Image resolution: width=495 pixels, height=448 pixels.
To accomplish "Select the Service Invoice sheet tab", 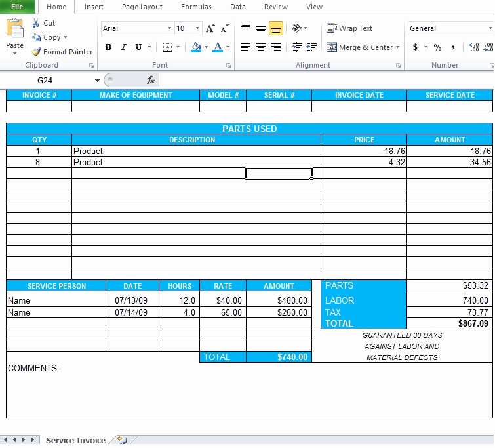I will pos(76,439).
